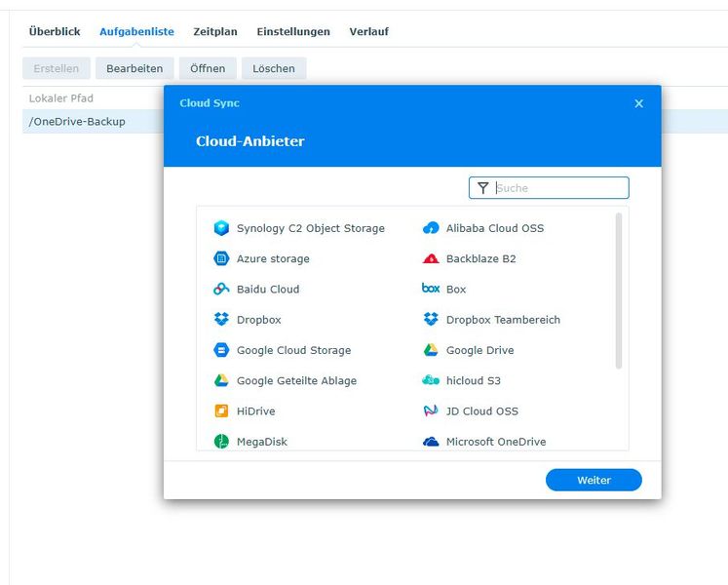Image resolution: width=728 pixels, height=585 pixels.
Task: Select the JD Cloud OSS icon
Action: tap(431, 410)
